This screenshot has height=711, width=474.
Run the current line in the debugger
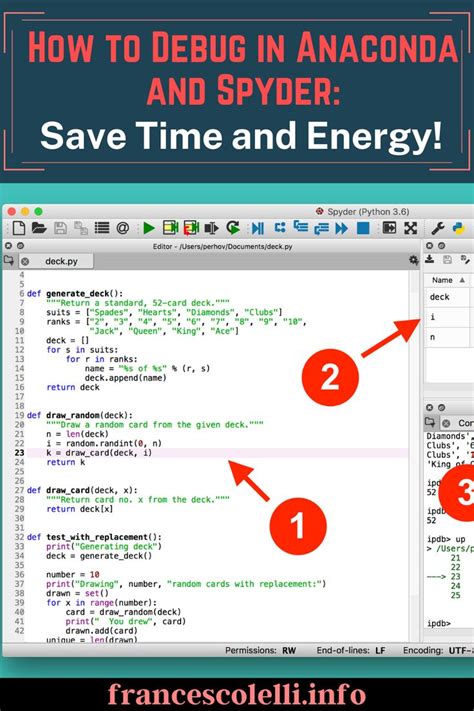(x=280, y=228)
